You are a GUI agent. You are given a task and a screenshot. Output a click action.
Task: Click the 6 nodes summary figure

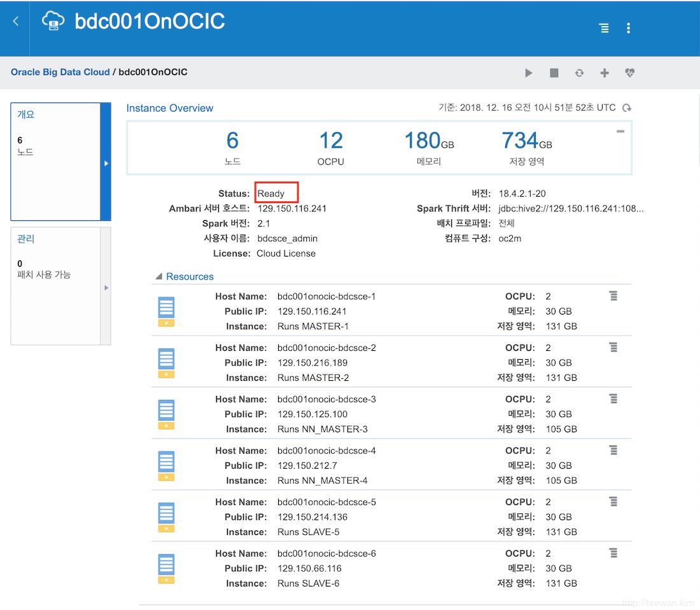(x=232, y=140)
